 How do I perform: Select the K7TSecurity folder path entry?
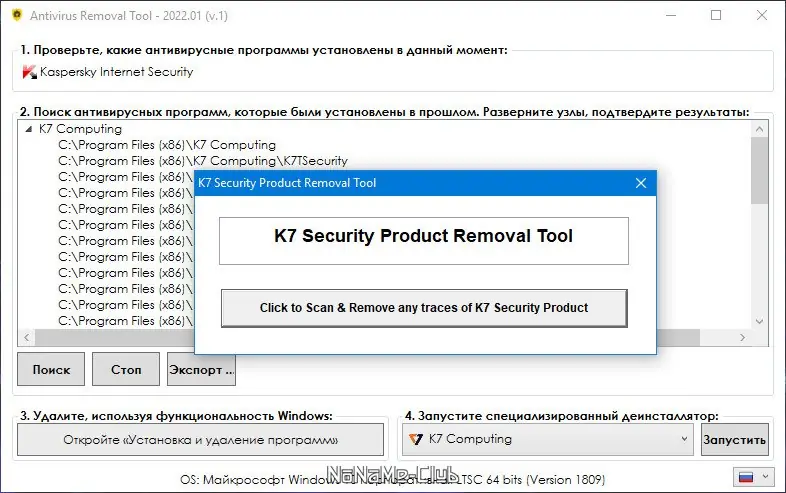203,161
